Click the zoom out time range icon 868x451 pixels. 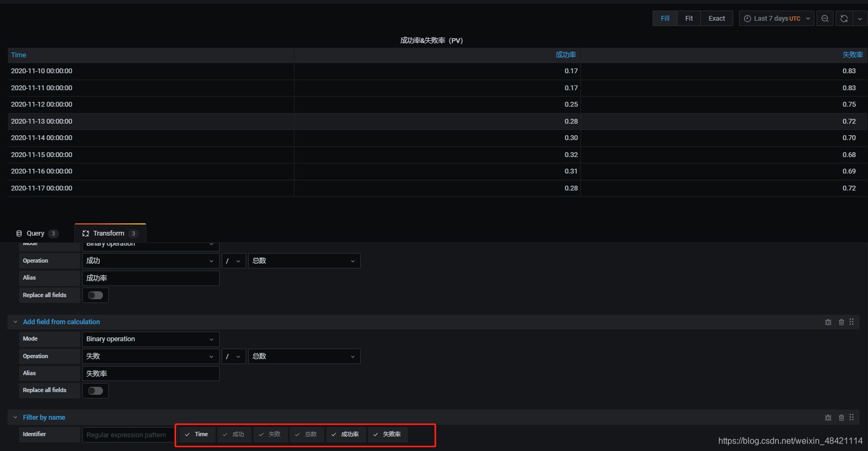click(824, 19)
